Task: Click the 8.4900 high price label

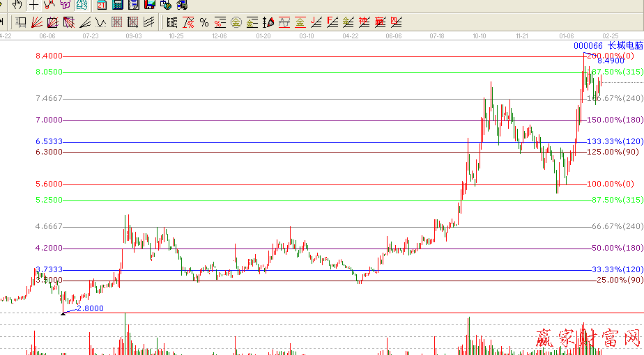Action: (x=610, y=61)
